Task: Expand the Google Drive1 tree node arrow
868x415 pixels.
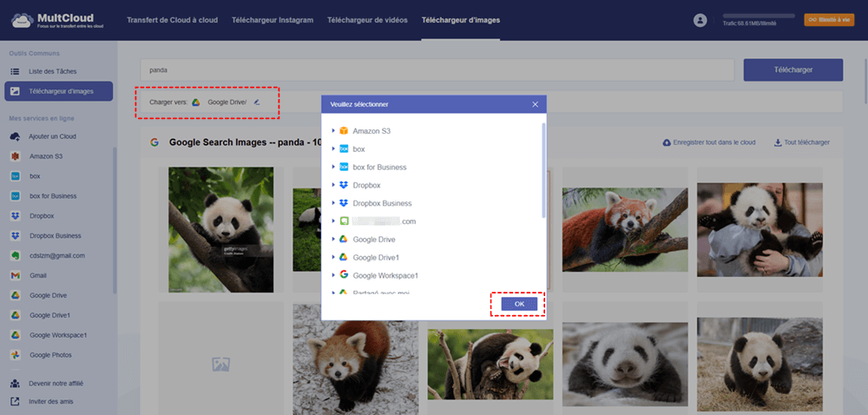Action: (x=333, y=257)
